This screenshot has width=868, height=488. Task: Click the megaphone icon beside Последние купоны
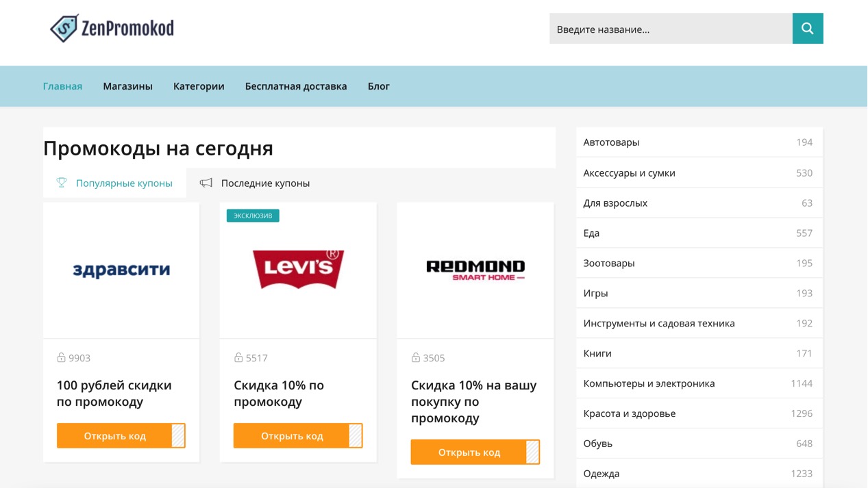point(206,183)
